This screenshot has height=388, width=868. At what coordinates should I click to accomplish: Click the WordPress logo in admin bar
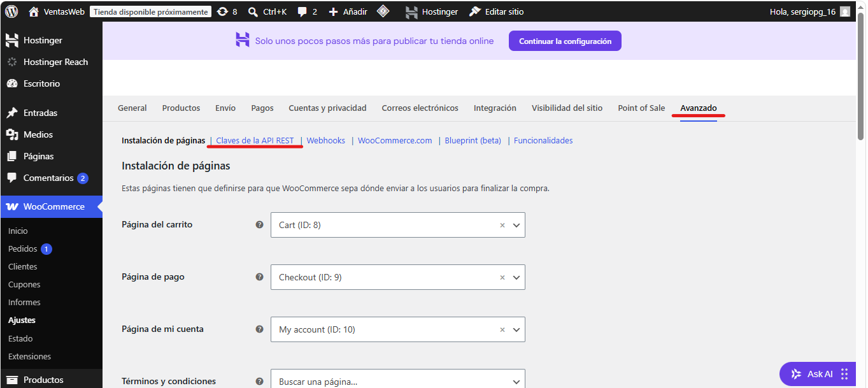[11, 11]
